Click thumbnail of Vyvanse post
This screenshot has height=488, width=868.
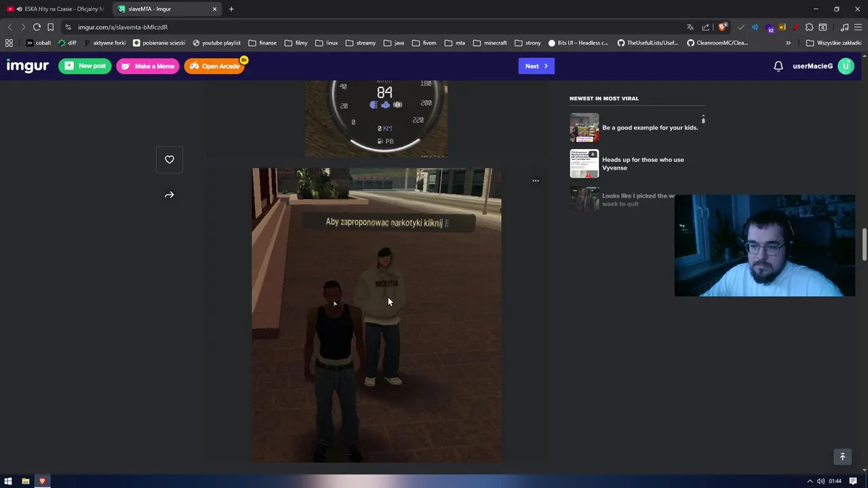[x=585, y=163]
